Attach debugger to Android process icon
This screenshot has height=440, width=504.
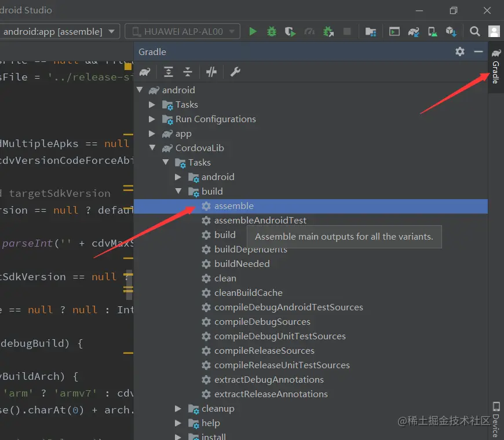328,31
